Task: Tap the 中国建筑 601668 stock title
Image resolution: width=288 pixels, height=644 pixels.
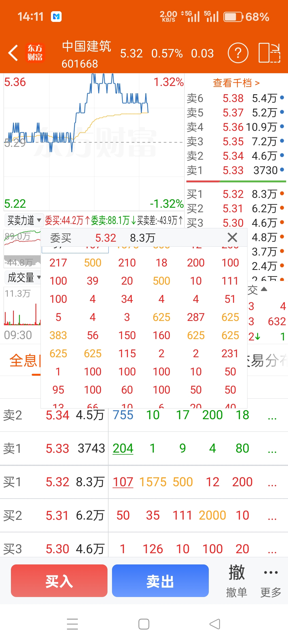Action: [x=86, y=54]
